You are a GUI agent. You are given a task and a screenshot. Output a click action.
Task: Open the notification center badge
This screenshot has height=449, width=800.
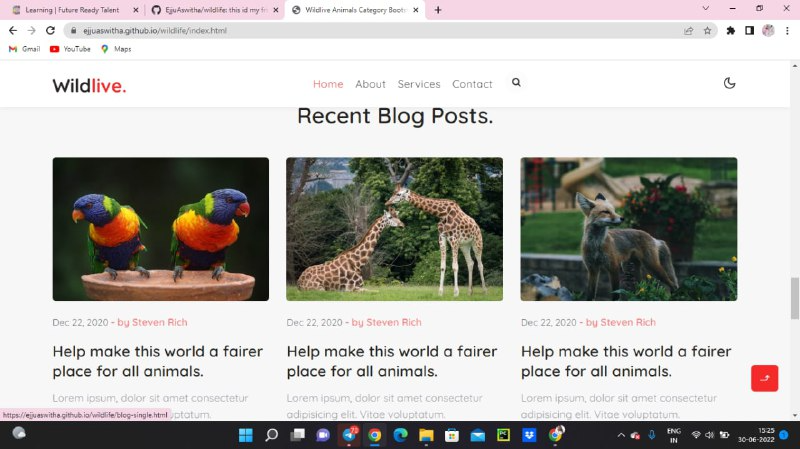click(x=784, y=435)
